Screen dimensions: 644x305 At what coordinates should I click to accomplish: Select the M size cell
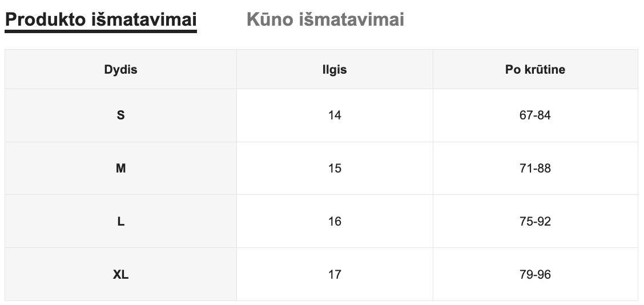click(120, 168)
